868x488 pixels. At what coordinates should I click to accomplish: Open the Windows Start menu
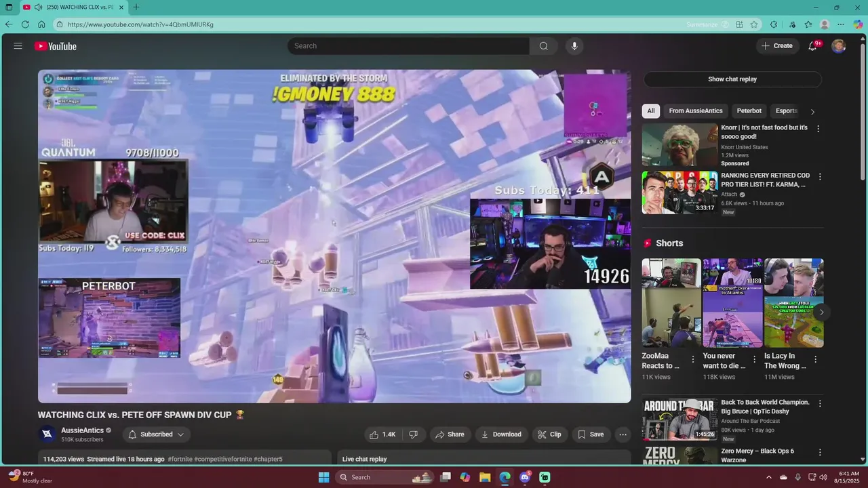323,477
